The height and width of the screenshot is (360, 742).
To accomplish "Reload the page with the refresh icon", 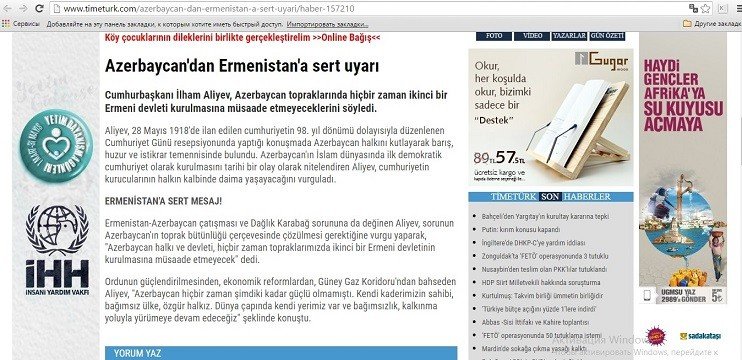I will (x=40, y=8).
